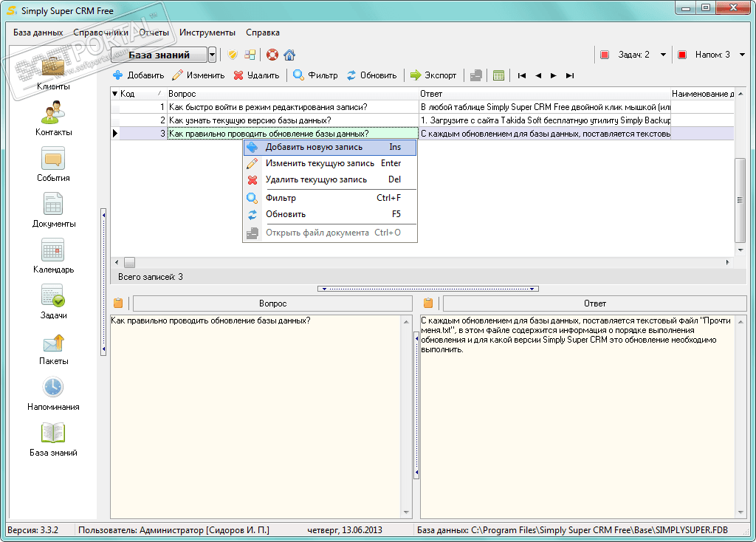Click the Добавить toolbar button
Image resolution: width=756 pixels, height=542 pixels.
click(138, 75)
